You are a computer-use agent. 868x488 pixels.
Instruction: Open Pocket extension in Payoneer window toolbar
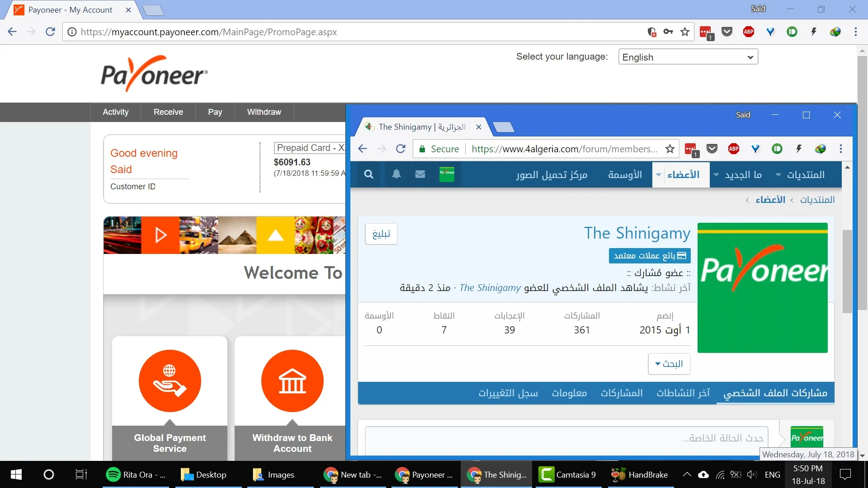point(727,32)
